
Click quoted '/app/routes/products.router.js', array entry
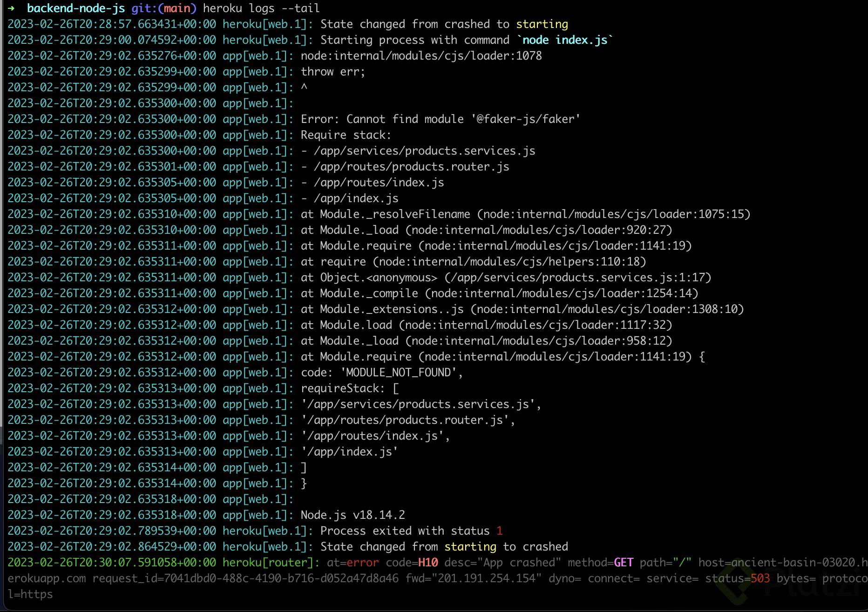pos(408,420)
